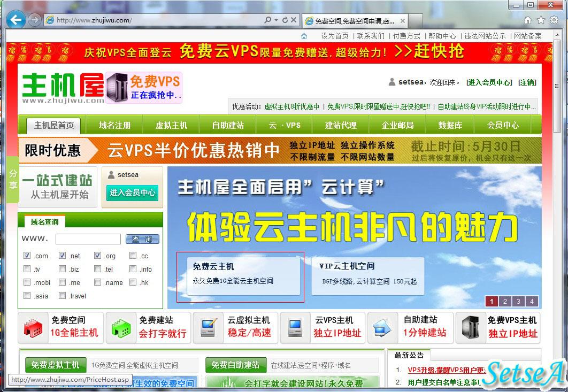Image resolution: width=568 pixels, height=392 pixels.
Task: Open Favorites star icon
Action: tap(541, 20)
